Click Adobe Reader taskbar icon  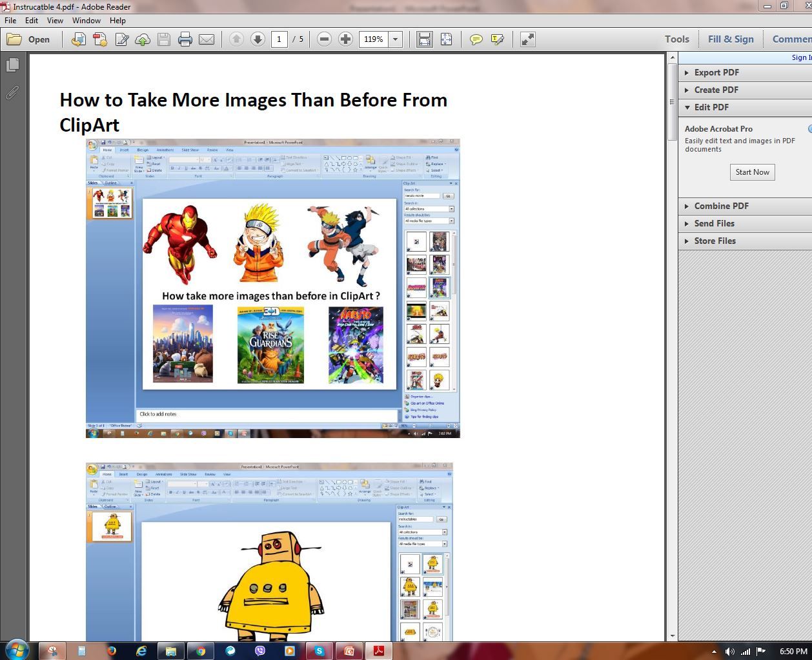[x=378, y=651]
